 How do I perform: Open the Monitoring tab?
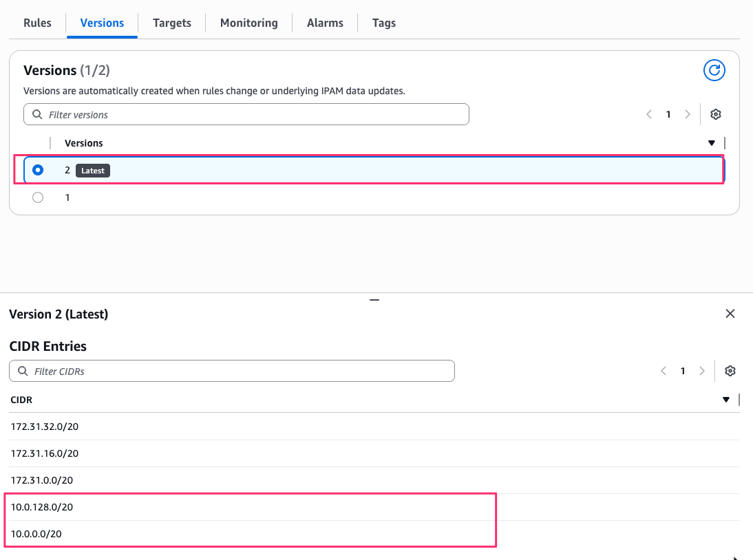coord(248,23)
